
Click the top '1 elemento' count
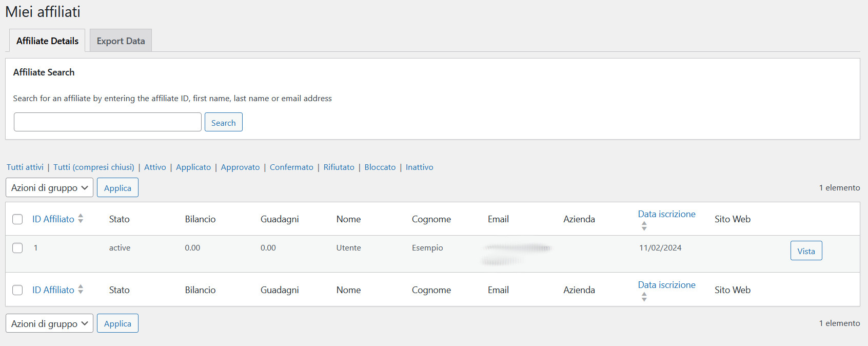(x=839, y=188)
